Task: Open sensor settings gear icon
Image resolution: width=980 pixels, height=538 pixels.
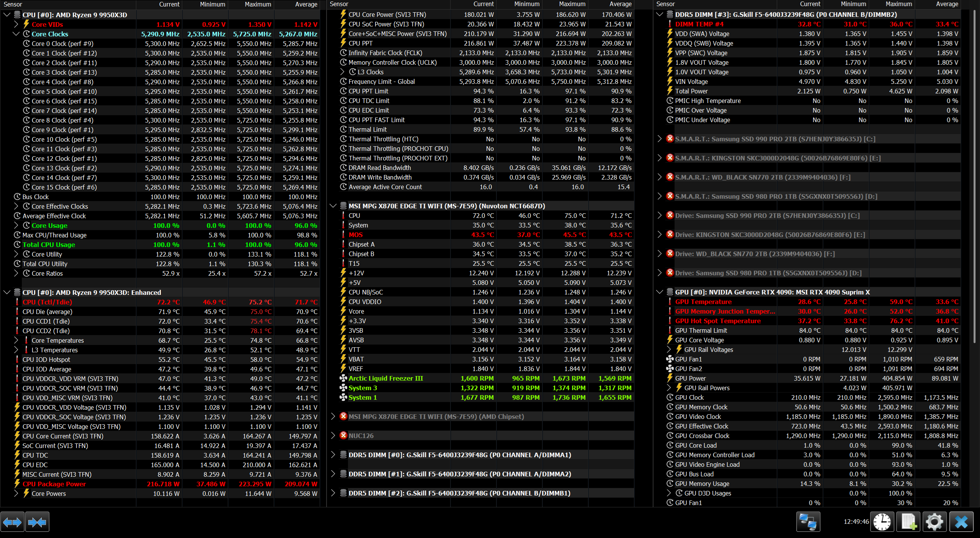Action: 934,522
